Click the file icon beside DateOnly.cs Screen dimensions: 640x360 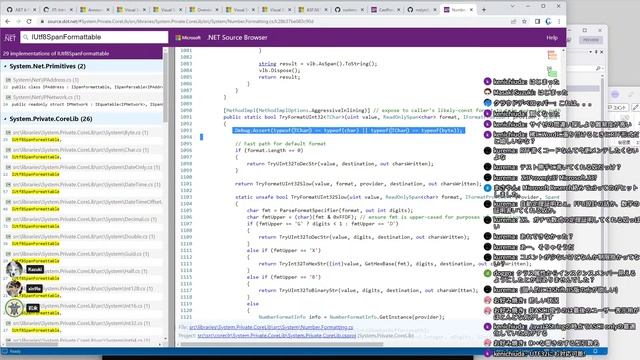8,167
